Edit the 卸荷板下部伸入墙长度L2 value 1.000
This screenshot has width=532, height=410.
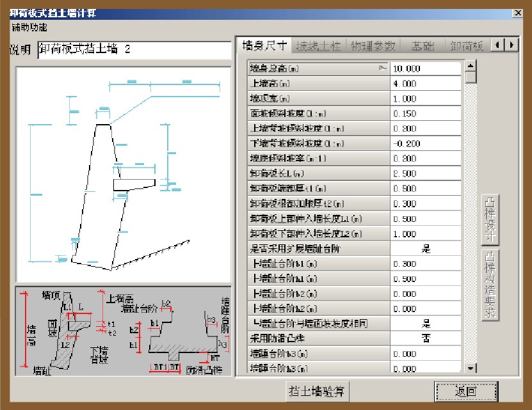point(426,233)
